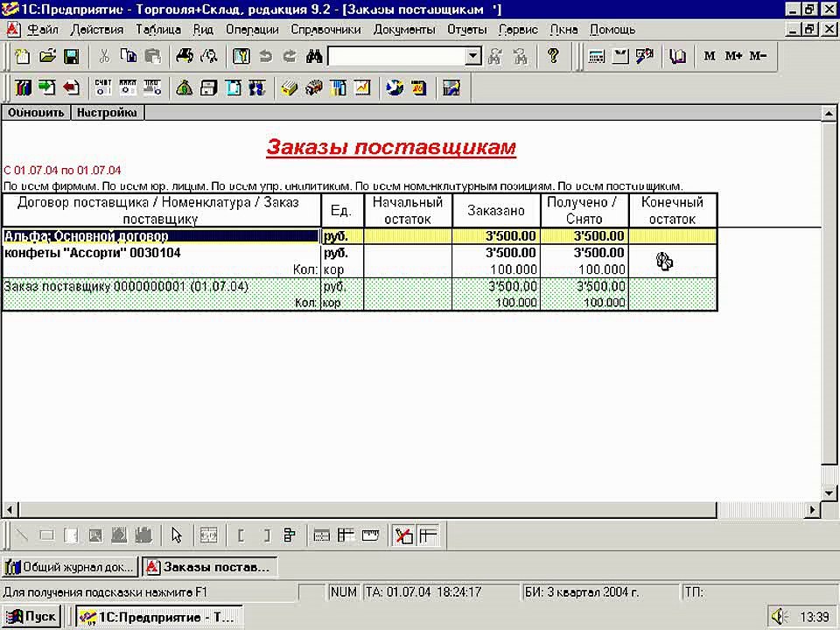The image size is (840, 630).
Task: Click the New document icon
Action: [23, 56]
